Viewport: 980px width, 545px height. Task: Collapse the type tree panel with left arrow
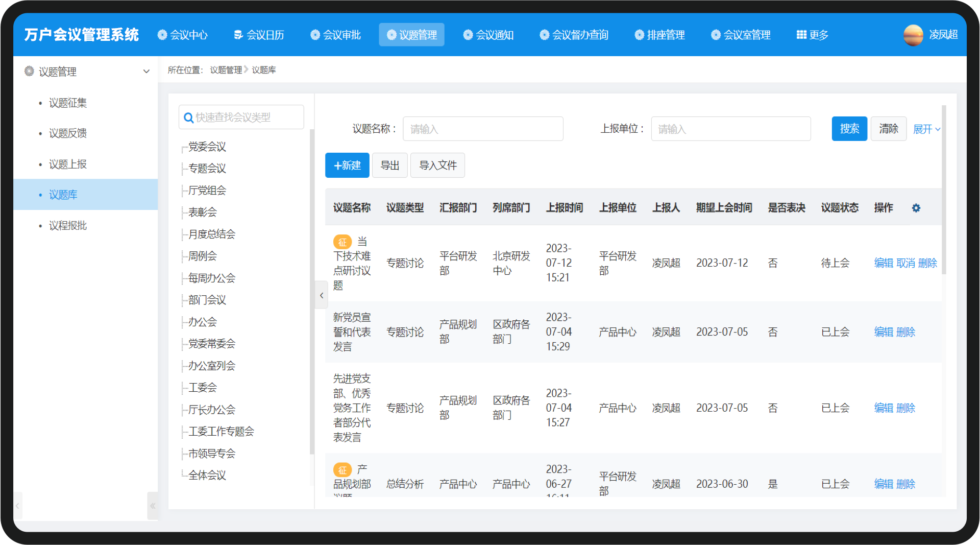pos(321,295)
